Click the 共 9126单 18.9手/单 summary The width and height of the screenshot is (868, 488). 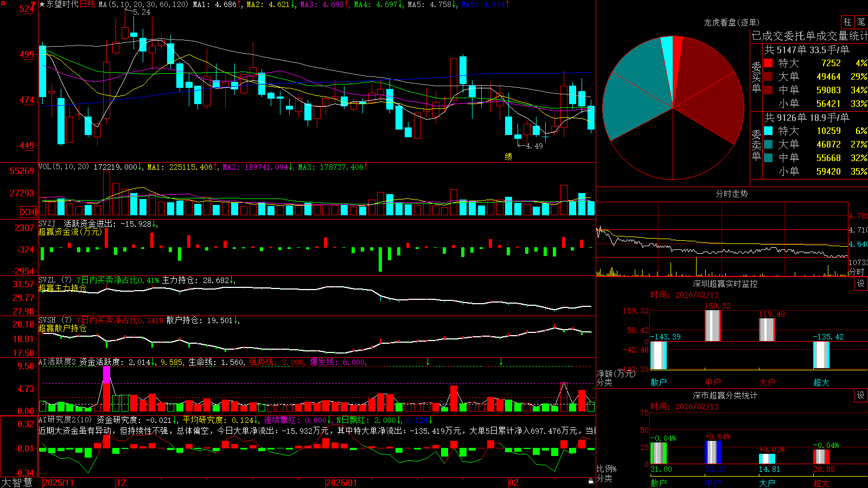tap(807, 118)
